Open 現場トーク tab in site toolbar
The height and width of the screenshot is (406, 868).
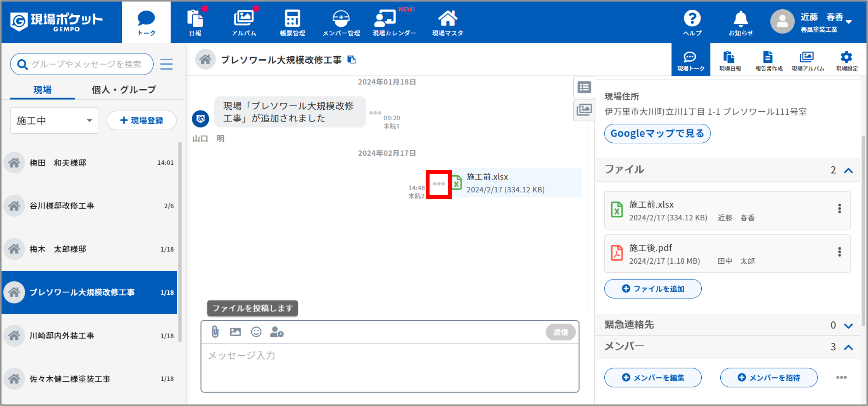point(691,60)
